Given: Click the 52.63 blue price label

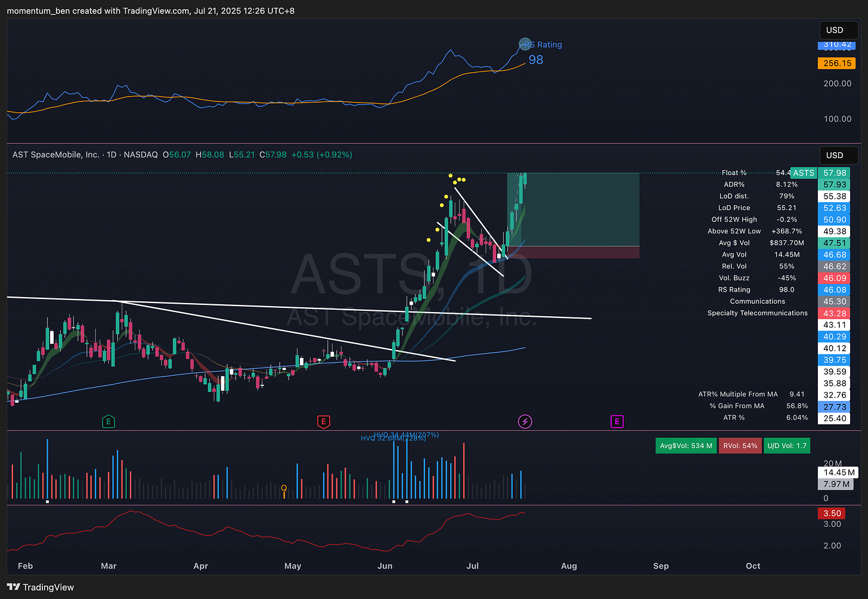Looking at the screenshot, I should (835, 208).
